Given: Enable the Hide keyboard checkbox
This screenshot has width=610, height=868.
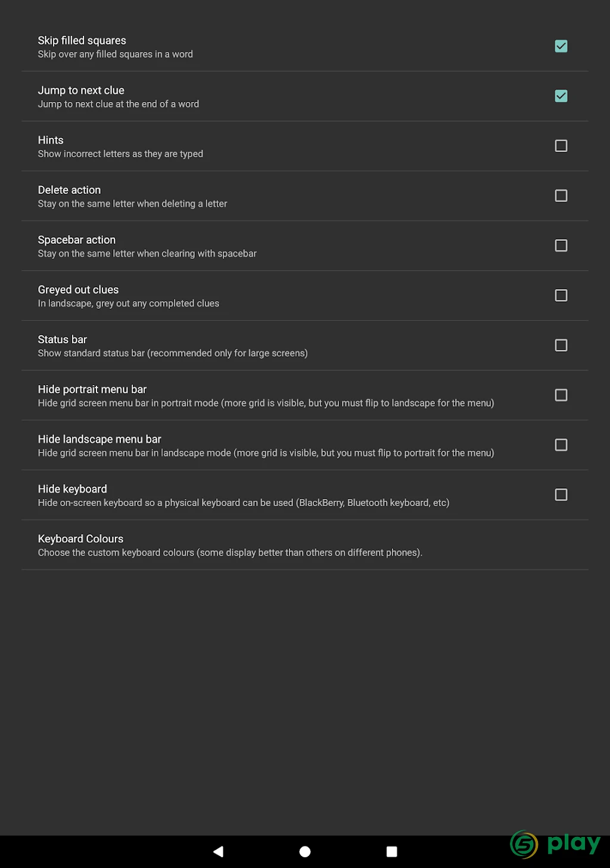Looking at the screenshot, I should click(561, 495).
